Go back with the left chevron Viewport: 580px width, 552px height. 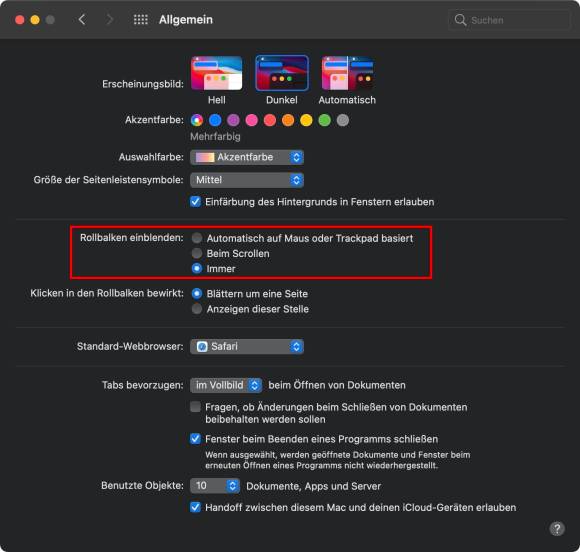tap(82, 20)
